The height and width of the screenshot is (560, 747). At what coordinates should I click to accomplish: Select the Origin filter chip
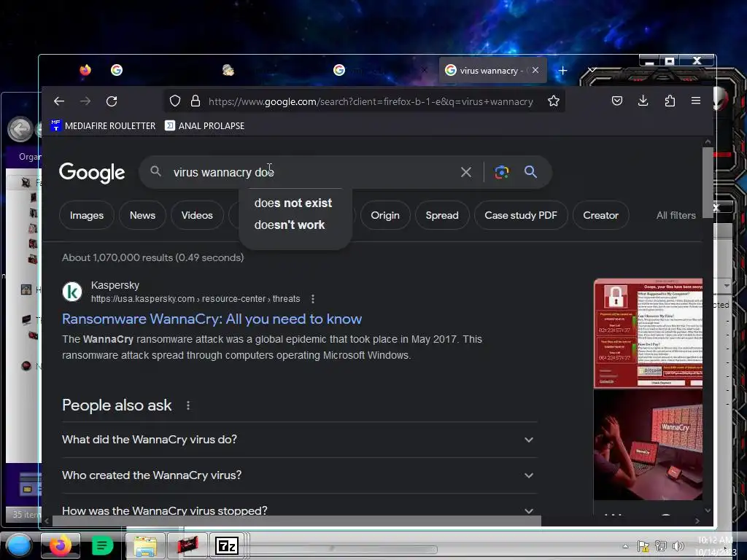[x=385, y=215]
